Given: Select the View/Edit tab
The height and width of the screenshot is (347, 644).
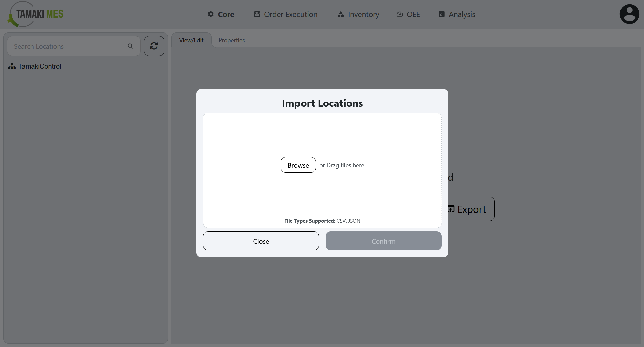Looking at the screenshot, I should click(x=191, y=40).
